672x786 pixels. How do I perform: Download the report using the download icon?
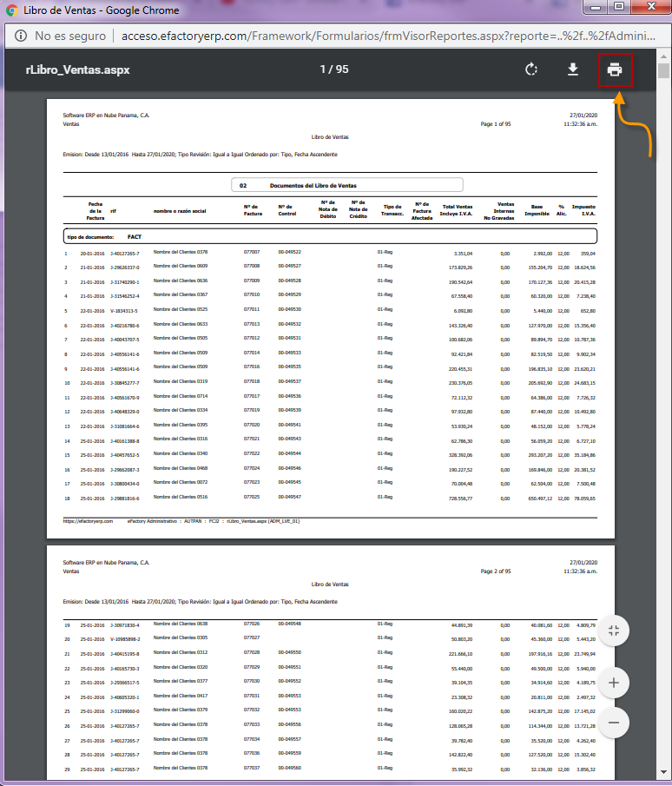click(x=573, y=69)
